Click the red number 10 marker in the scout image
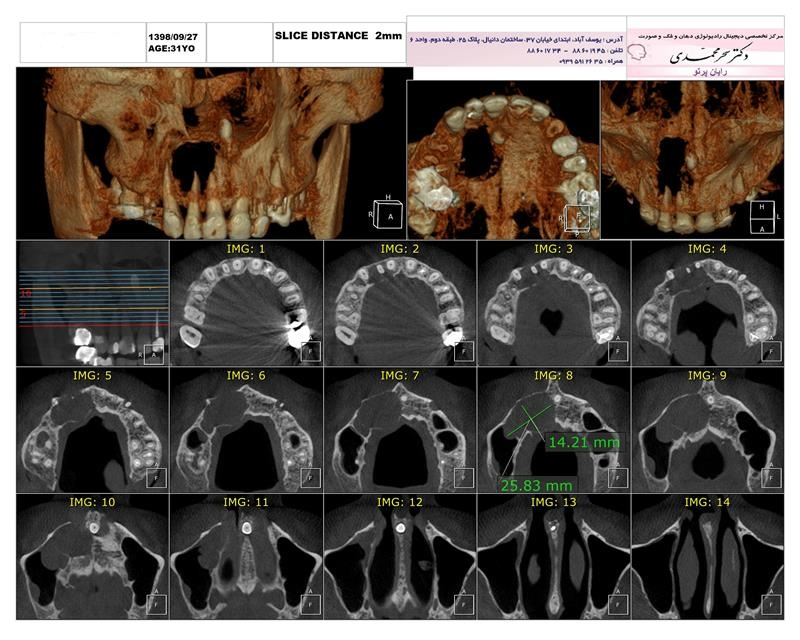The image size is (800, 640). pos(26,293)
